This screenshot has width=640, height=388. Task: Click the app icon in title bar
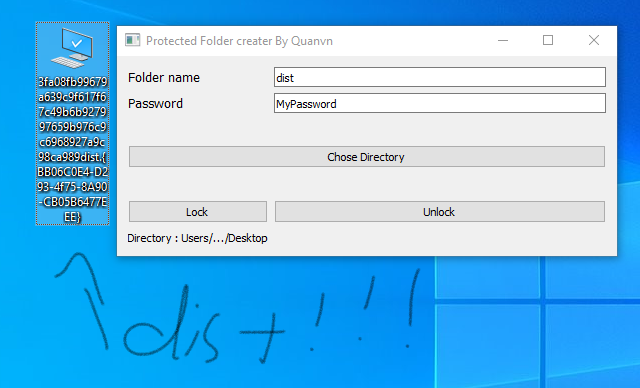pos(133,40)
